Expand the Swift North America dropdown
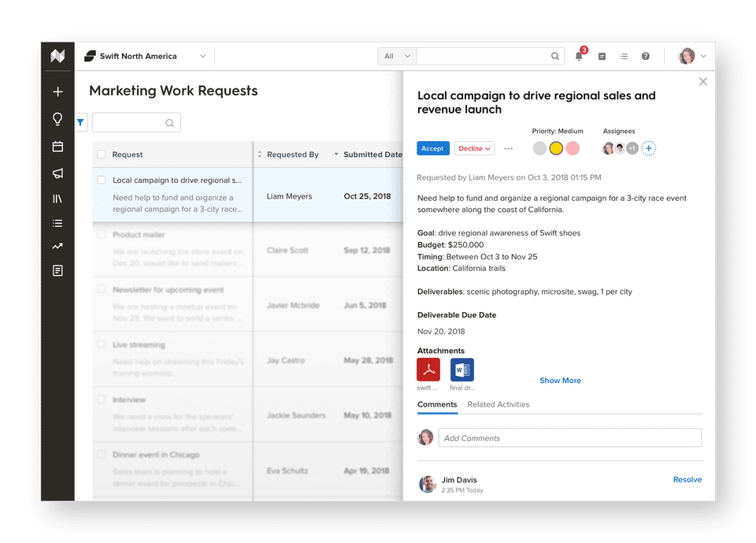This screenshot has width=756, height=543. (203, 56)
